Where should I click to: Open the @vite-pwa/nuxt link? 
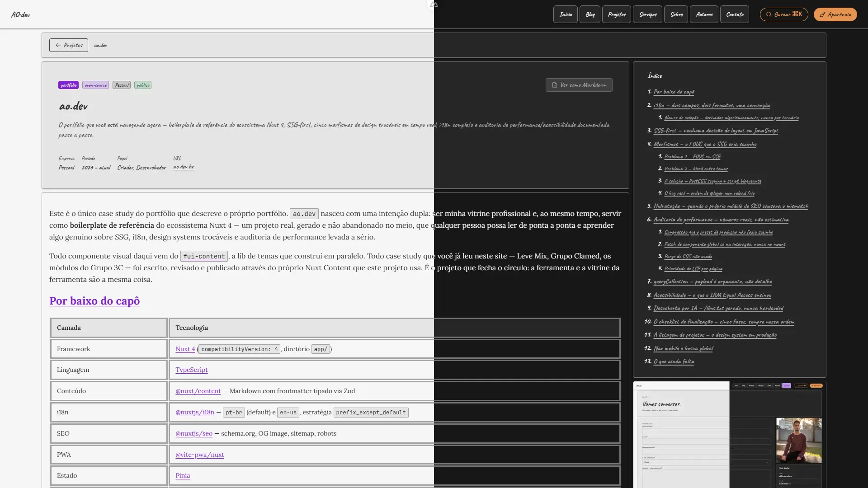tap(200, 455)
